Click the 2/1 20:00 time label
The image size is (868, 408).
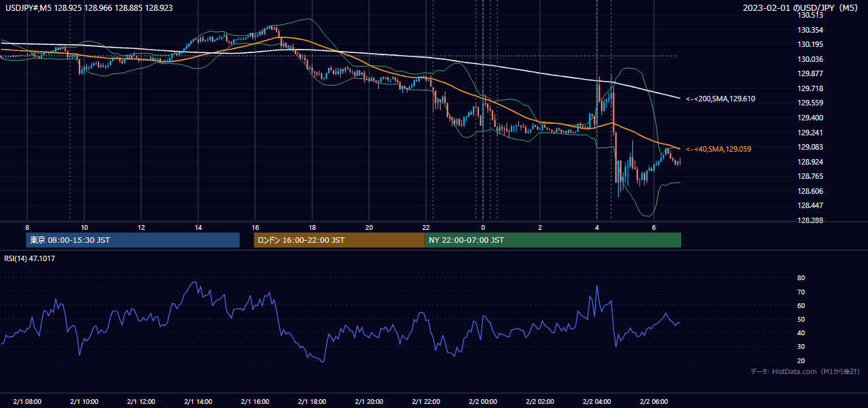tap(369, 401)
